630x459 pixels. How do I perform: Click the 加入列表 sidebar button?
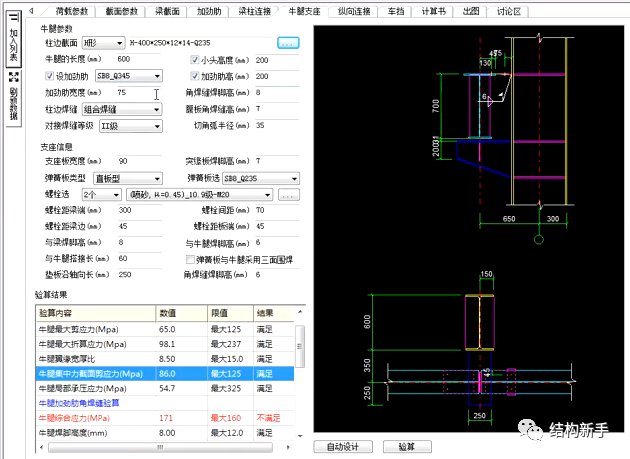[x=14, y=38]
